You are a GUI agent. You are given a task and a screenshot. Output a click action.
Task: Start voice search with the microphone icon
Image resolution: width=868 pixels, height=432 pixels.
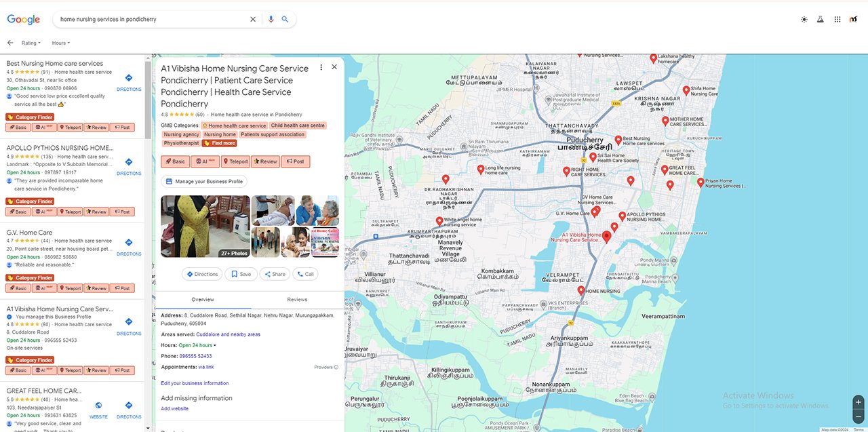pyautogui.click(x=271, y=20)
